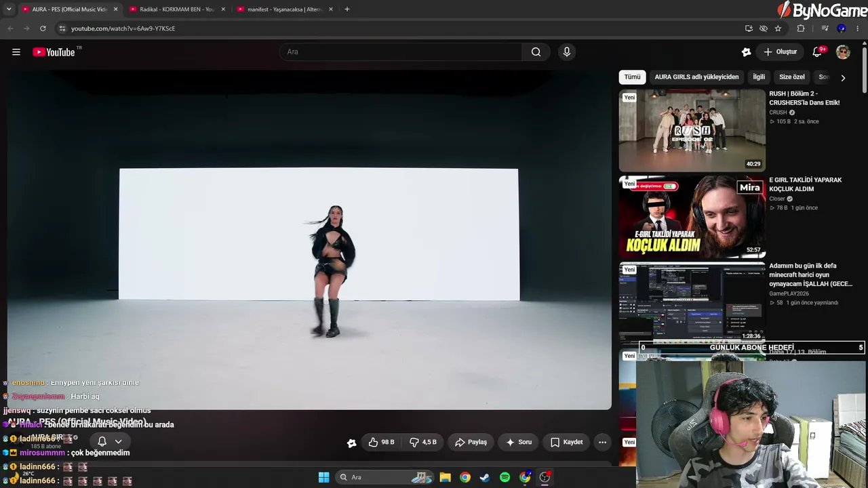
Task: Open the YouTube account avatar menu
Action: point(843,52)
